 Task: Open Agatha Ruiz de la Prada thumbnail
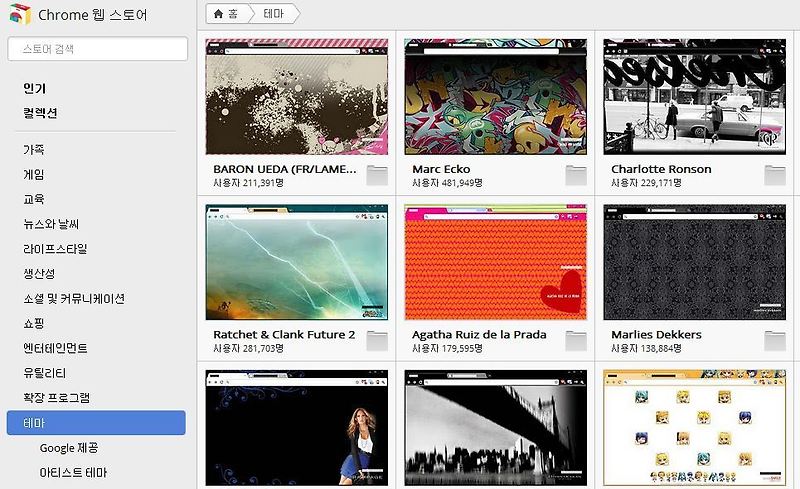tap(495, 262)
